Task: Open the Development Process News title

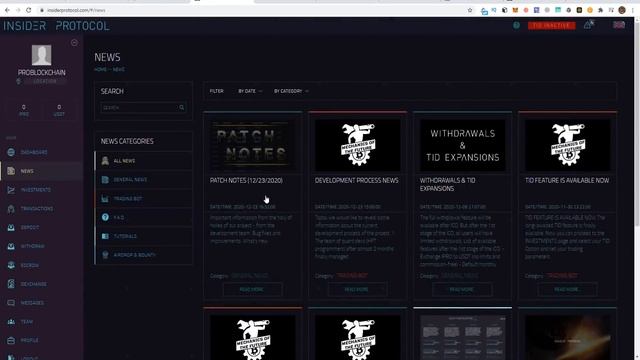Action: pos(356,180)
